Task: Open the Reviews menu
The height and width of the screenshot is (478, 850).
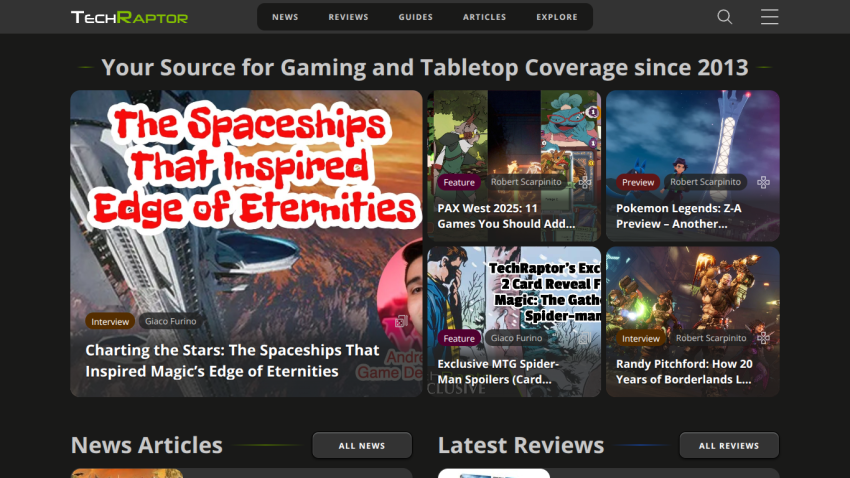Action: point(348,17)
